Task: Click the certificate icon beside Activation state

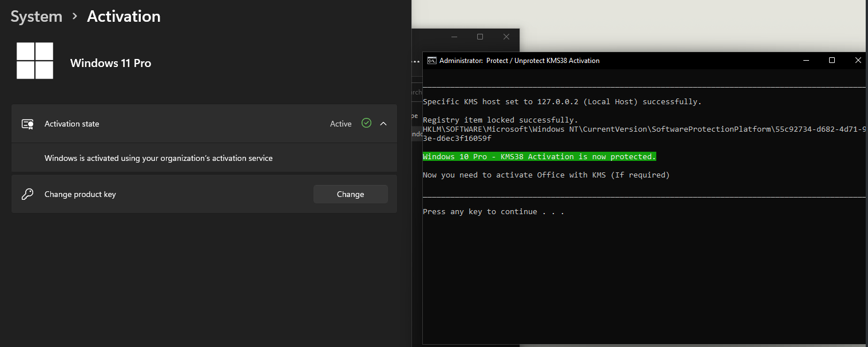Action: pyautogui.click(x=27, y=124)
